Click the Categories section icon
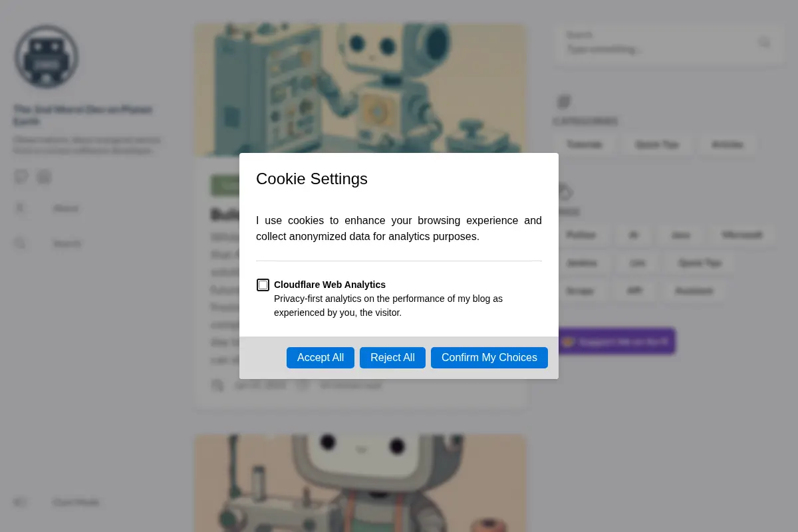798x532 pixels. tap(563, 102)
